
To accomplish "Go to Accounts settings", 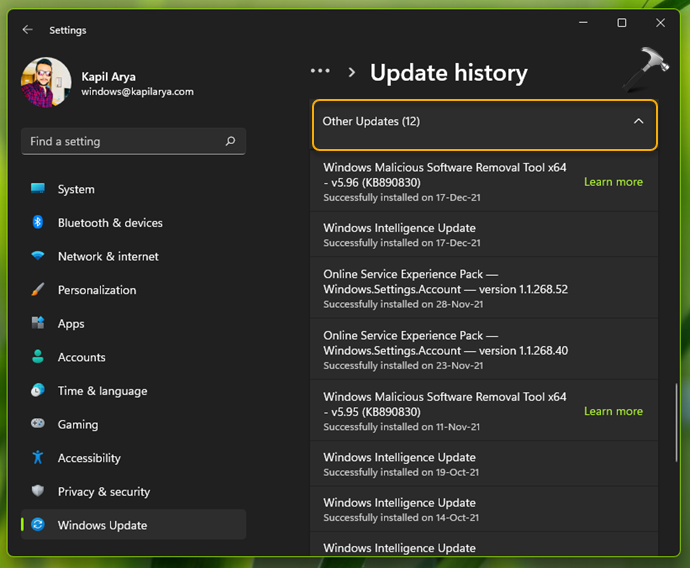I will click(x=81, y=357).
